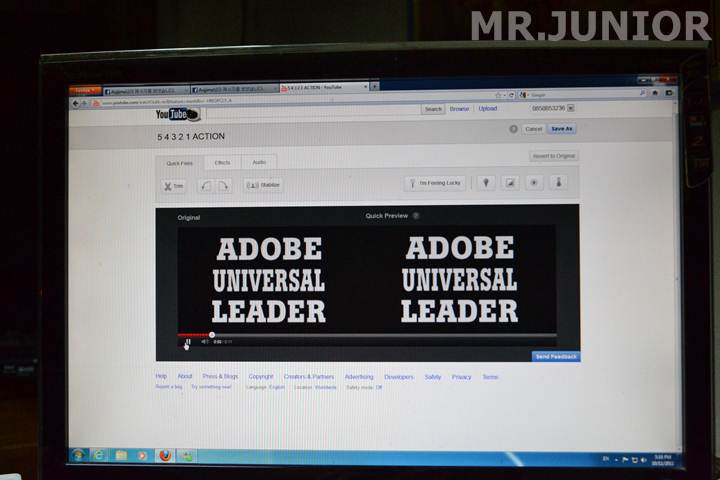Mute the video player volume
The height and width of the screenshot is (480, 720).
(204, 342)
